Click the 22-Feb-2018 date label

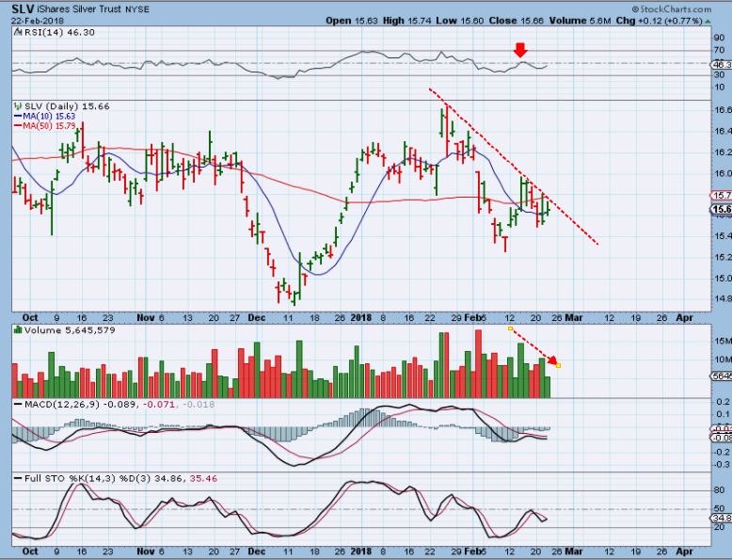pos(38,21)
